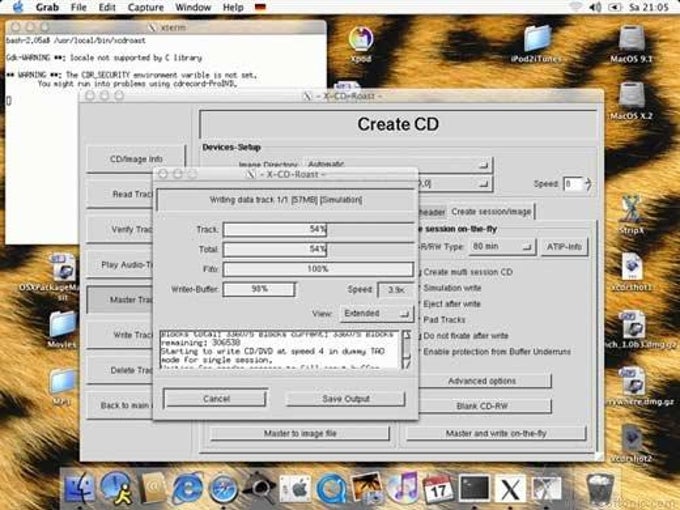Select the MacOS 9.1 drive icon
680x510 pixels.
[x=631, y=44]
